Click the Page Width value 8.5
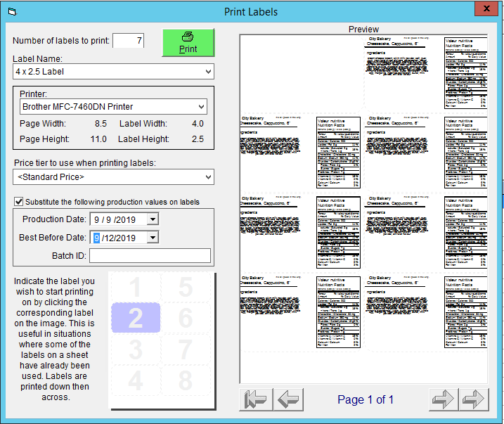This screenshot has height=424, width=504. click(101, 124)
